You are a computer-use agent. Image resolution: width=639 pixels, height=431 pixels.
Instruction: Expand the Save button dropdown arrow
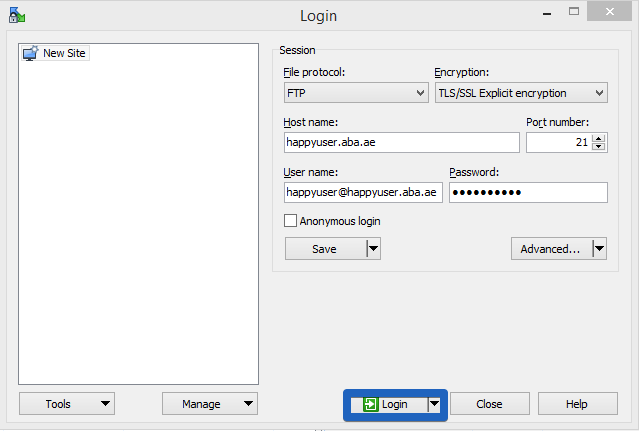373,248
